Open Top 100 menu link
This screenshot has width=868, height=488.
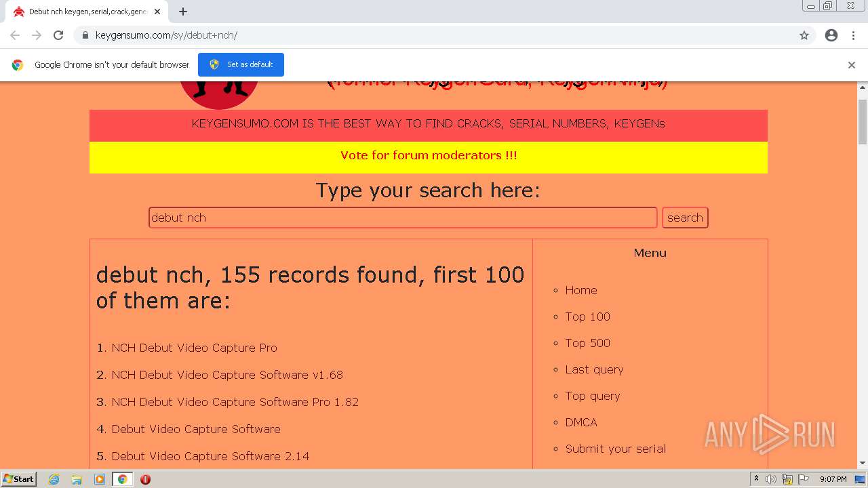click(x=588, y=317)
